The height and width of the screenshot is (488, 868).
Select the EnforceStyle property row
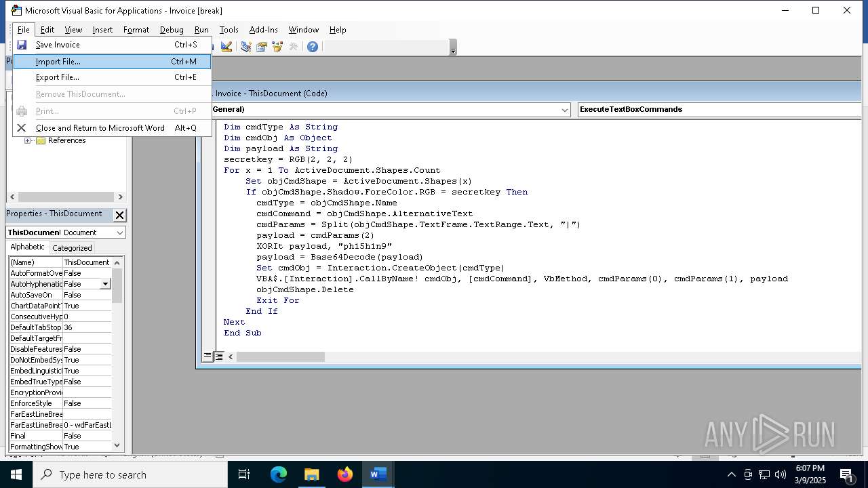pos(60,403)
